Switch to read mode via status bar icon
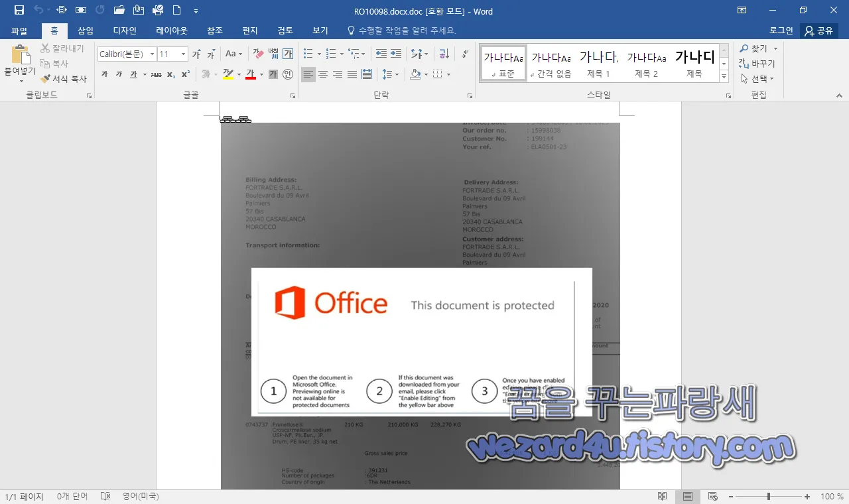This screenshot has height=504, width=849. click(x=662, y=496)
